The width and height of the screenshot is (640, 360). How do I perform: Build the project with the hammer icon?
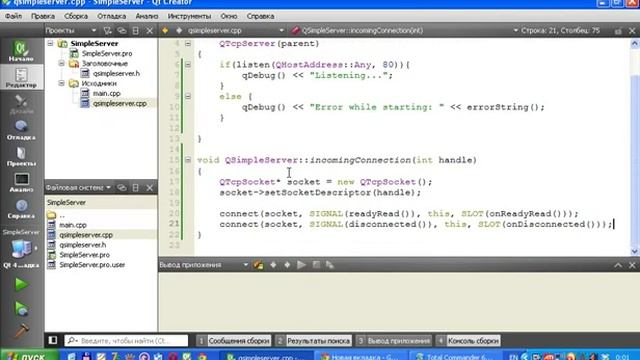pyautogui.click(x=21, y=331)
